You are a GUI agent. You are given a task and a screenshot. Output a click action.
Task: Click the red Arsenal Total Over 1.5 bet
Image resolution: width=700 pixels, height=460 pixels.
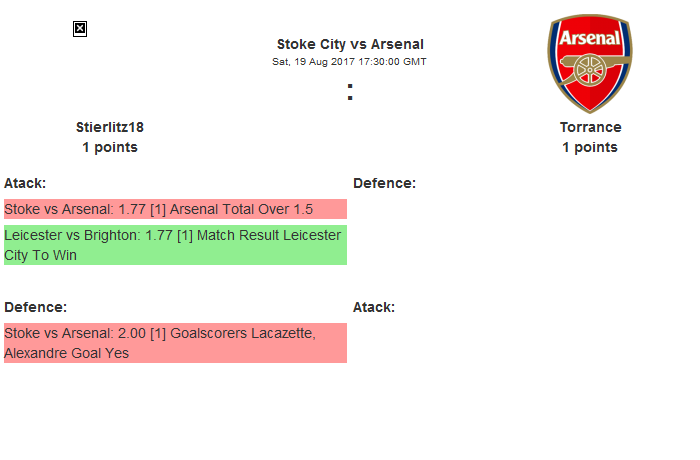click(175, 209)
